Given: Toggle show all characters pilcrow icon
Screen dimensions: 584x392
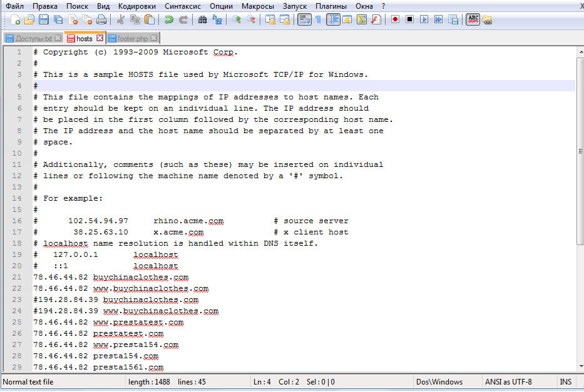Looking at the screenshot, I should [318, 19].
